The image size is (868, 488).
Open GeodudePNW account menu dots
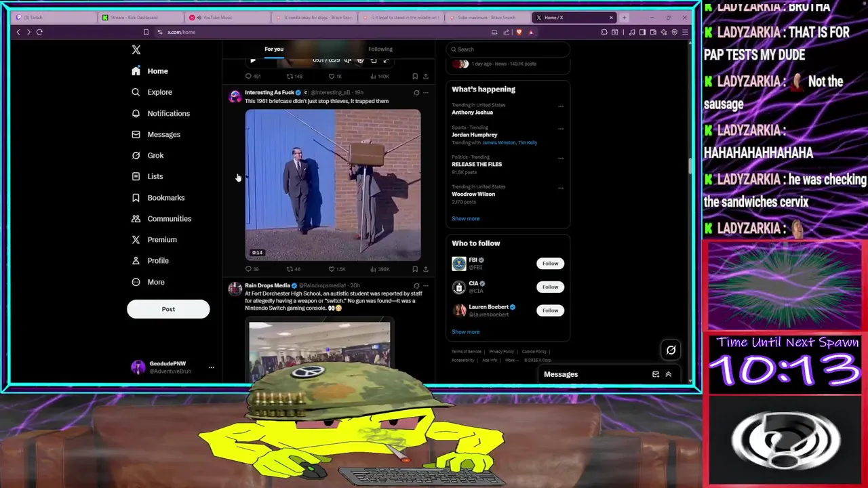211,367
